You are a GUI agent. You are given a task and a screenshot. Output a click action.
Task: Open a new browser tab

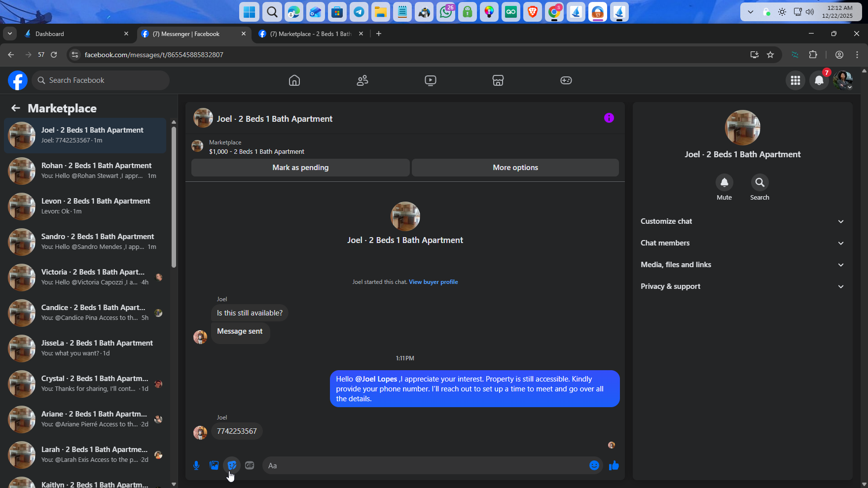379,34
